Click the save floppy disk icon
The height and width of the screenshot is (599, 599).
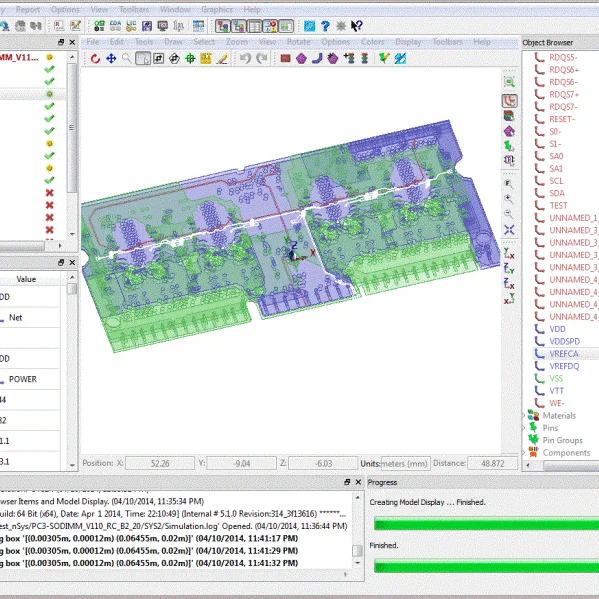click(x=147, y=26)
